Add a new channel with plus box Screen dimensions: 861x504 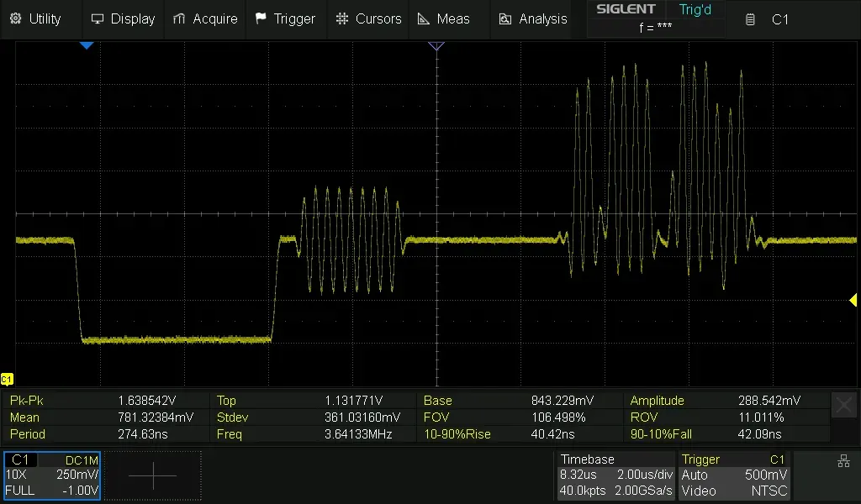[153, 475]
